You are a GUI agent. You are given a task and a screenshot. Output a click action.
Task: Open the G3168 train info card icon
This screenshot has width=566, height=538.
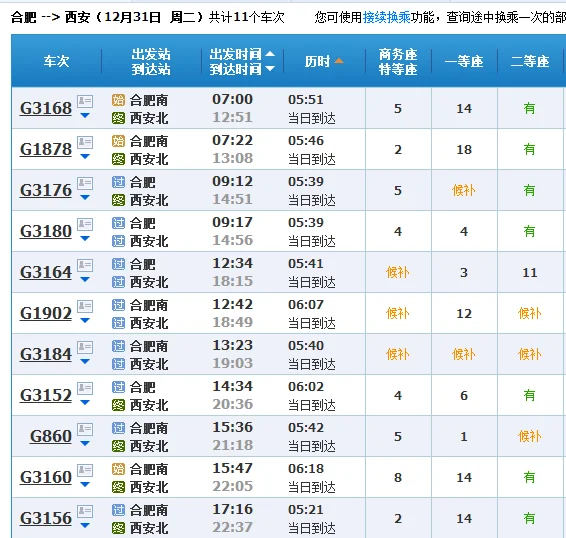point(85,101)
